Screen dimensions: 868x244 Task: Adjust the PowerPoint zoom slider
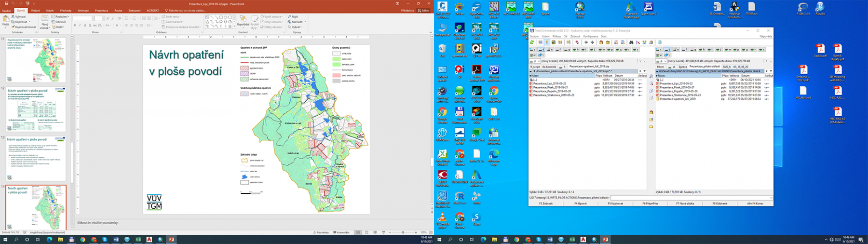point(403,232)
